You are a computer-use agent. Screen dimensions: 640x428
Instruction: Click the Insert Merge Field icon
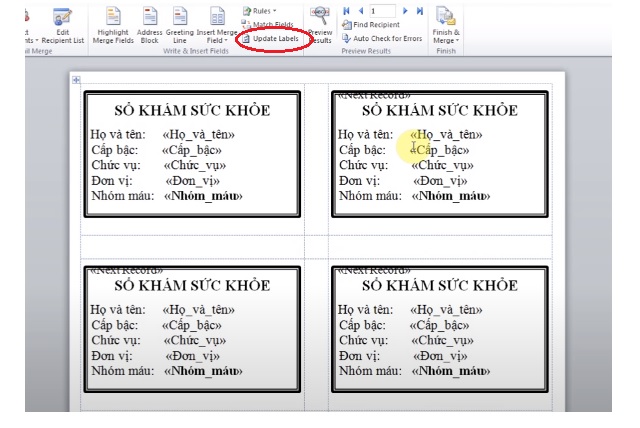[217, 17]
